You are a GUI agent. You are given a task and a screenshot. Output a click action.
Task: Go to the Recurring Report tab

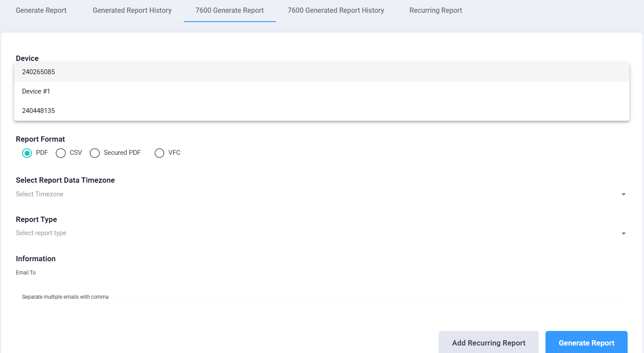click(436, 10)
